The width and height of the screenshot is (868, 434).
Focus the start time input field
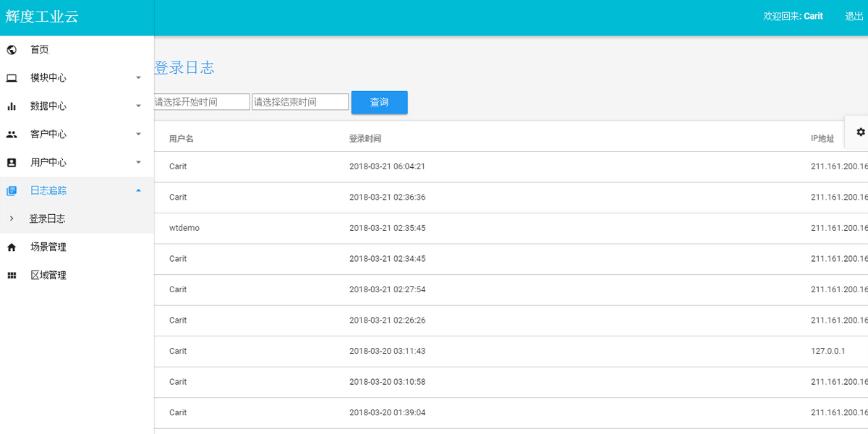(201, 102)
